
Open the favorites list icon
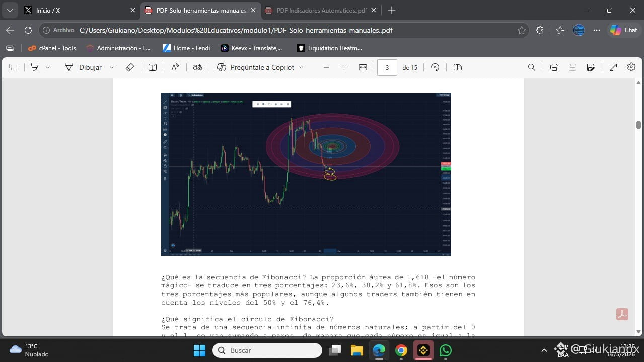point(560,30)
